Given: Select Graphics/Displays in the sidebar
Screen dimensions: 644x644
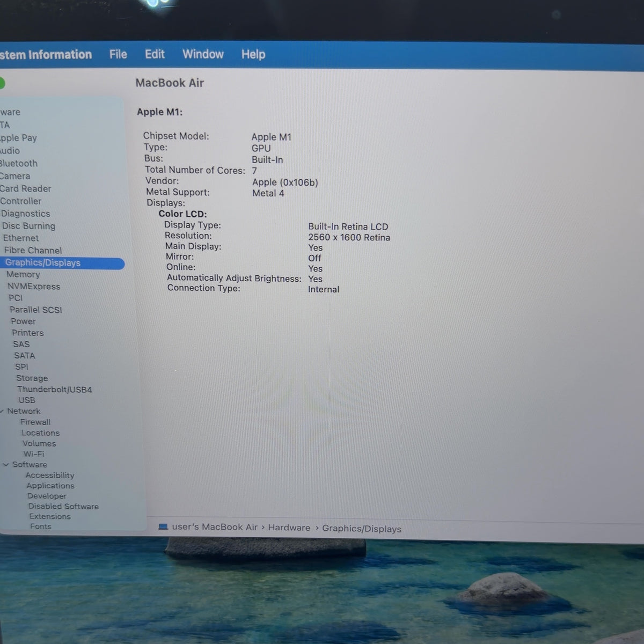Looking at the screenshot, I should click(62, 263).
